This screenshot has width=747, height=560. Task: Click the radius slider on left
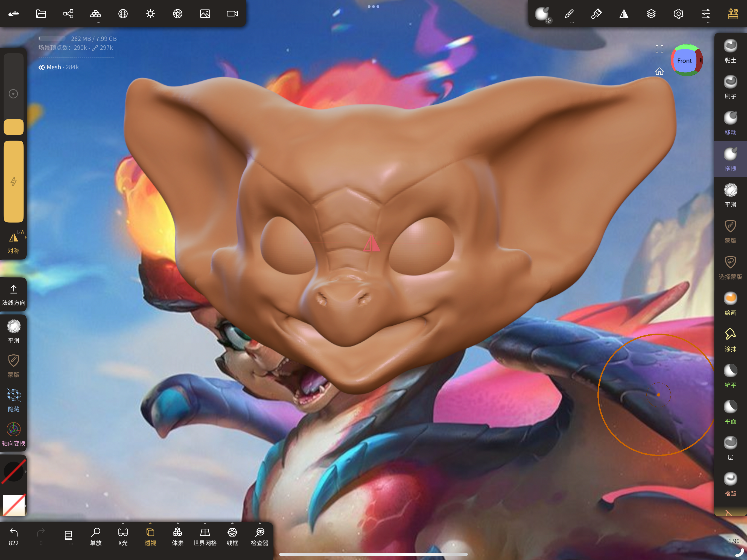coord(13,94)
